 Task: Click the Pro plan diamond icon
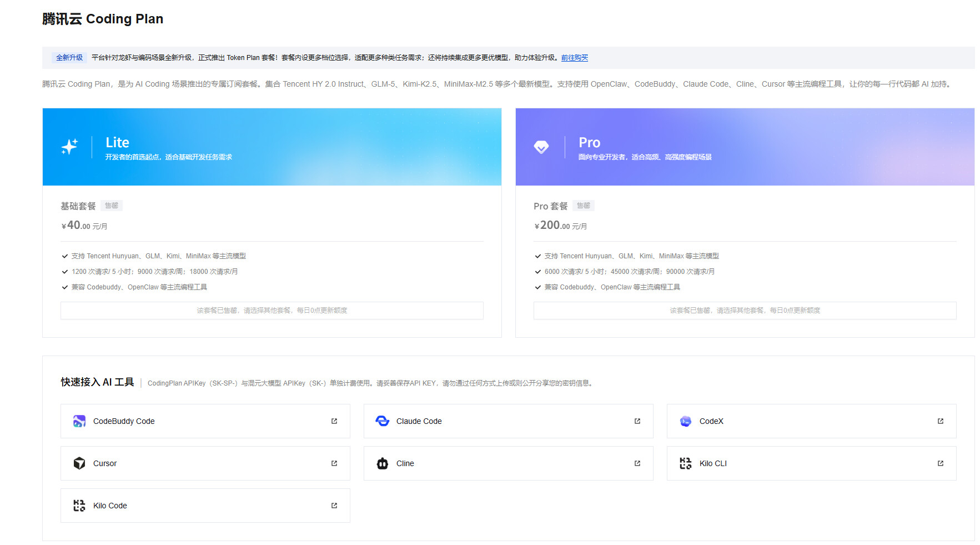tap(541, 147)
